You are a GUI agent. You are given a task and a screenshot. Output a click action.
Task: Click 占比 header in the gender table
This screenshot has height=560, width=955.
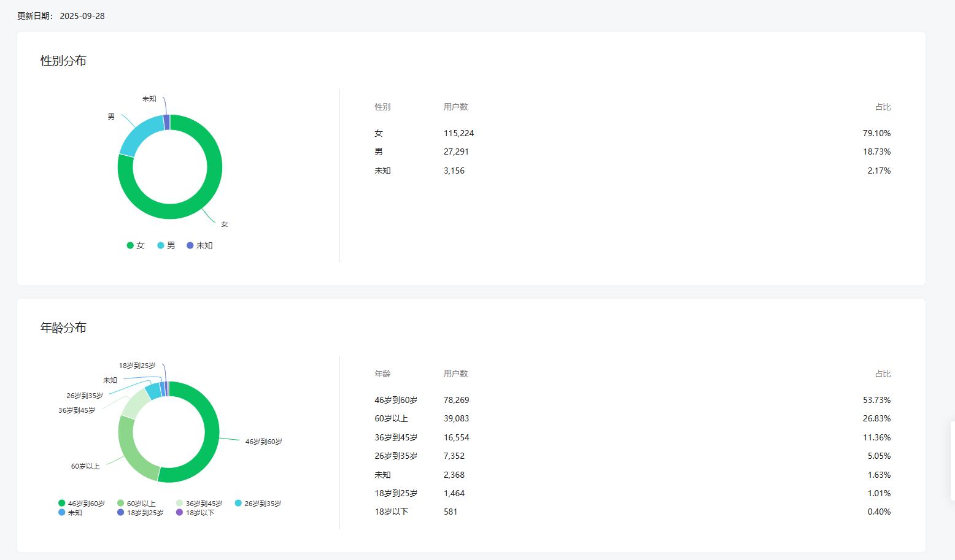883,107
